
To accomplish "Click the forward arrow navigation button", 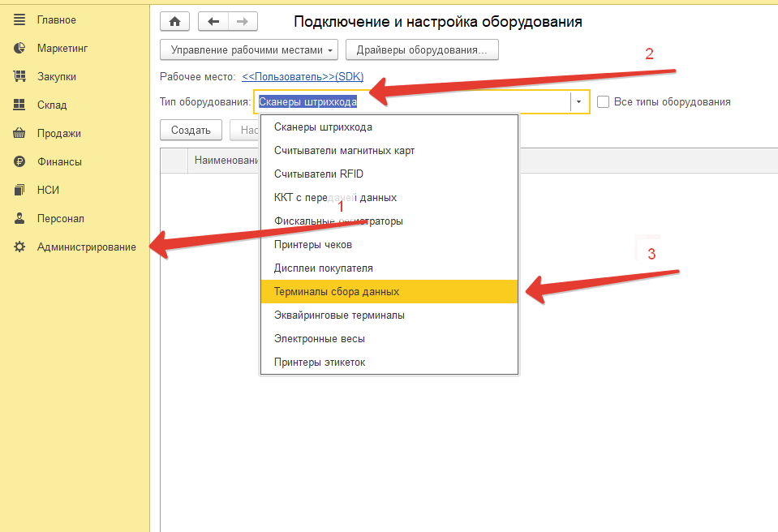I will [243, 22].
